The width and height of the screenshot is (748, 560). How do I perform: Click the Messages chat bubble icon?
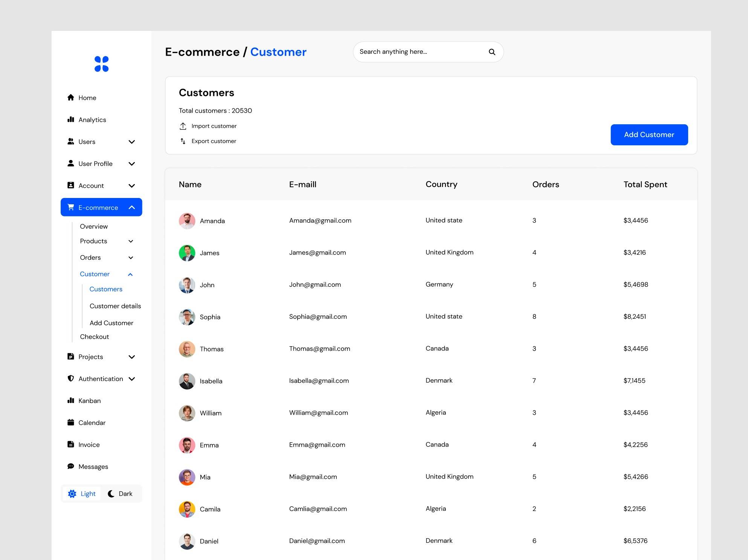point(71,466)
